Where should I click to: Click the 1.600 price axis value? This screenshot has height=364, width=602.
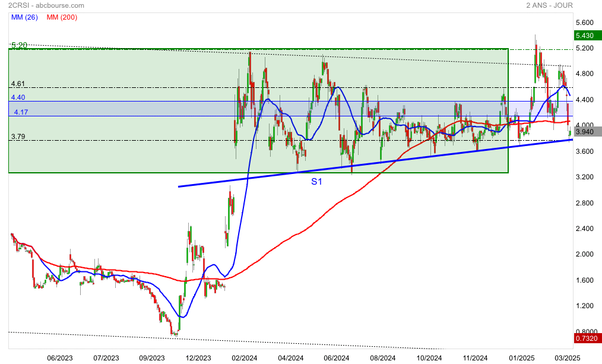(x=585, y=280)
